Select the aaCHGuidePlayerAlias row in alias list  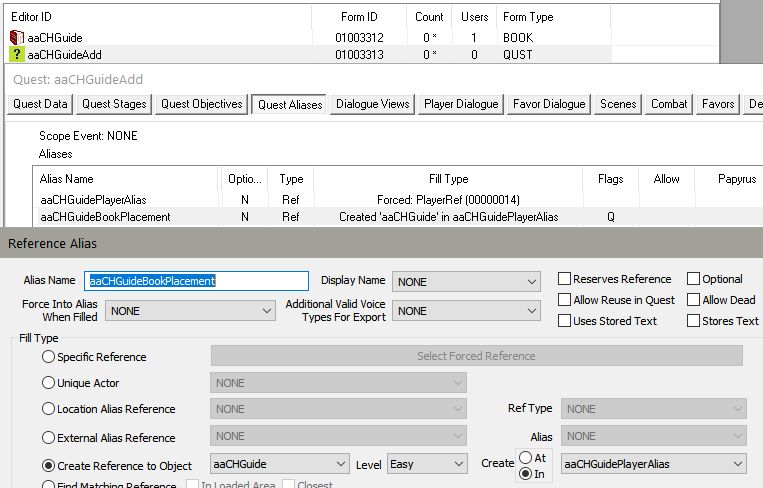tap(93, 200)
